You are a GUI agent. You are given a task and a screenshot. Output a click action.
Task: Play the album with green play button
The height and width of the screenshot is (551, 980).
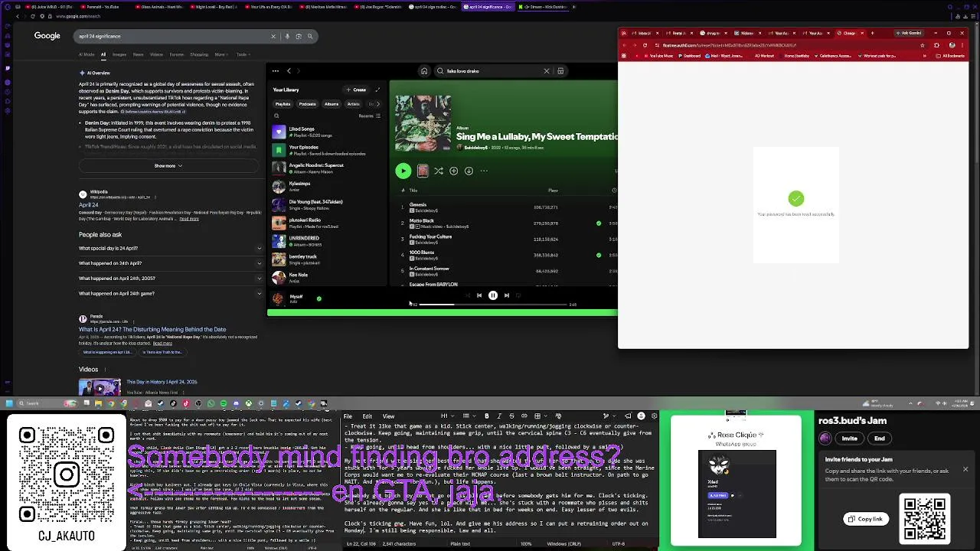(x=403, y=171)
